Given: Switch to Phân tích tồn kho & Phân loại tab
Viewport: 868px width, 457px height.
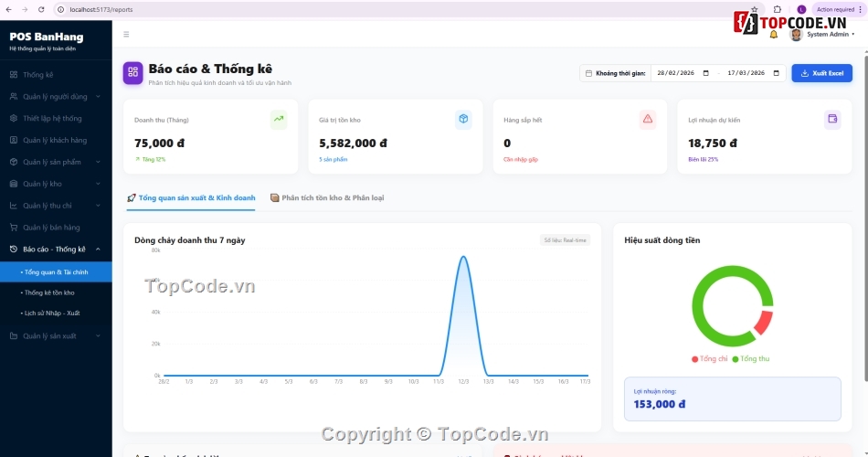Looking at the screenshot, I should click(327, 197).
